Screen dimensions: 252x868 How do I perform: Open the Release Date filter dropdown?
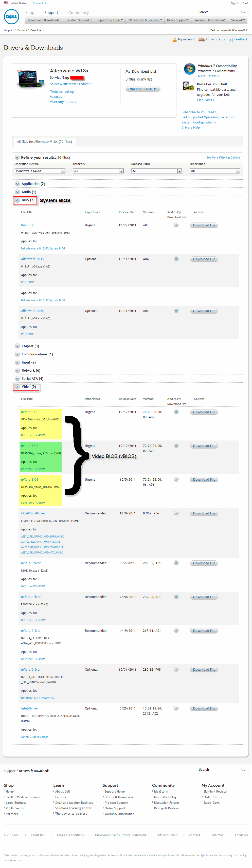(156, 171)
